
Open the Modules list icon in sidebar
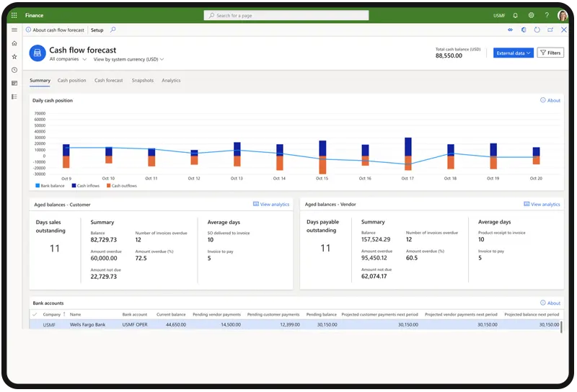tap(14, 97)
